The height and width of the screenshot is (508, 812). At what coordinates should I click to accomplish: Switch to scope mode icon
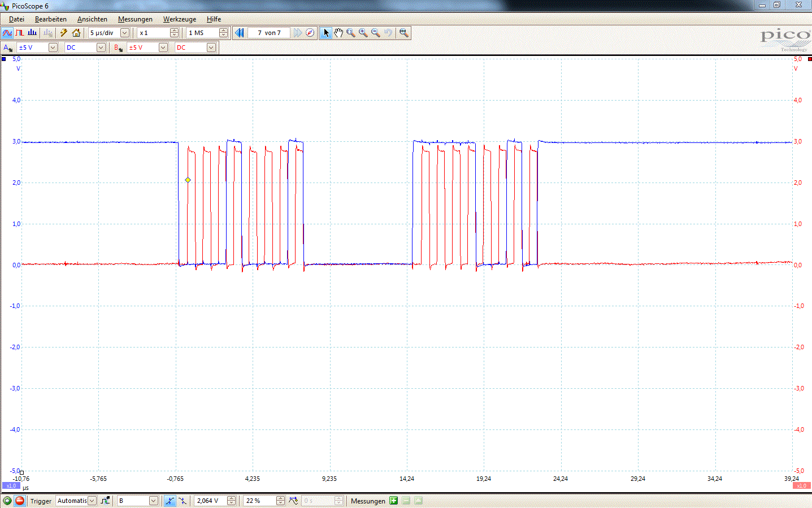7,33
